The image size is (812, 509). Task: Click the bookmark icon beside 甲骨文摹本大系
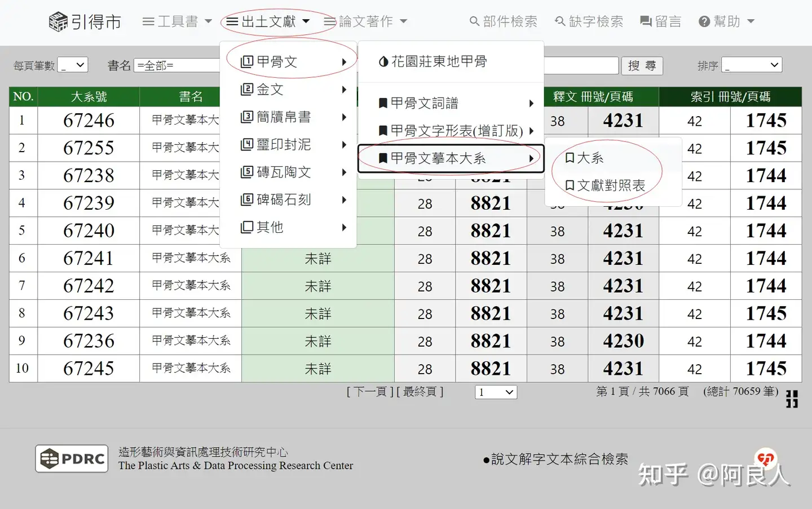[x=383, y=158]
